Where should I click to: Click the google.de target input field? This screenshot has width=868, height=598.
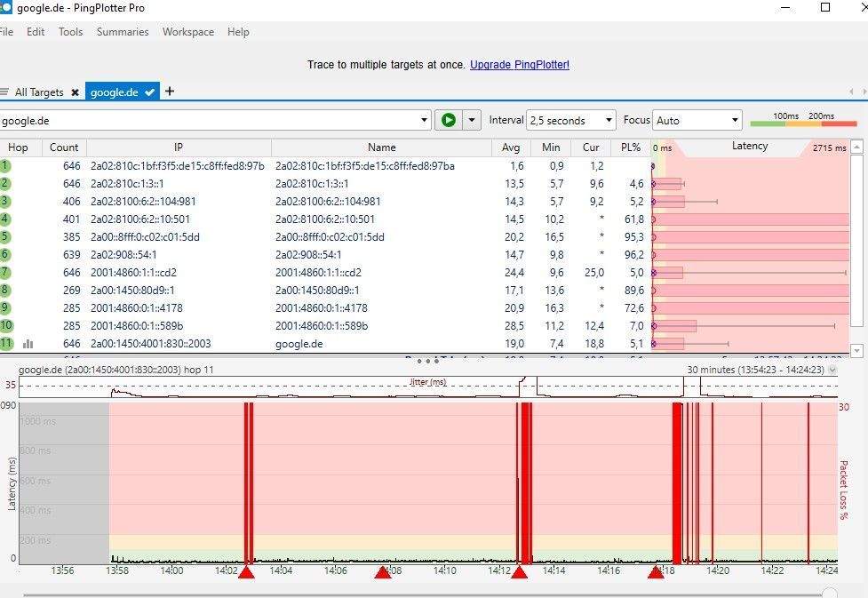[x=210, y=120]
